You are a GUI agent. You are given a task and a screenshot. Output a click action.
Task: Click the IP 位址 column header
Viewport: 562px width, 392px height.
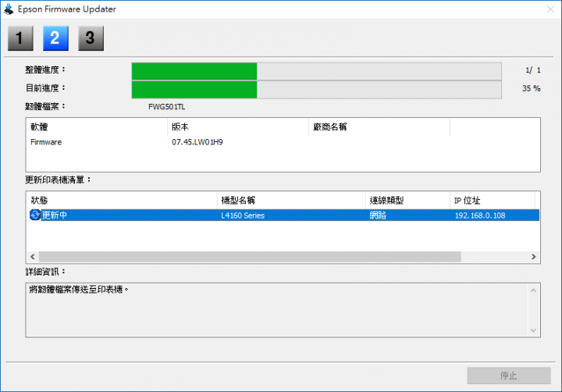[x=492, y=200]
